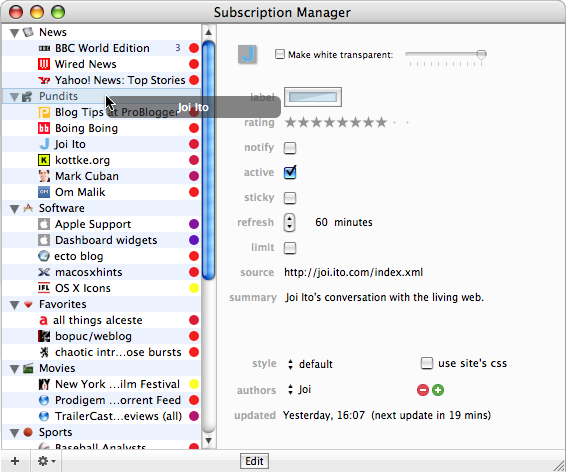The width and height of the screenshot is (566, 472).
Task: Select the Mark Cuban feed row
Action: coord(101,176)
